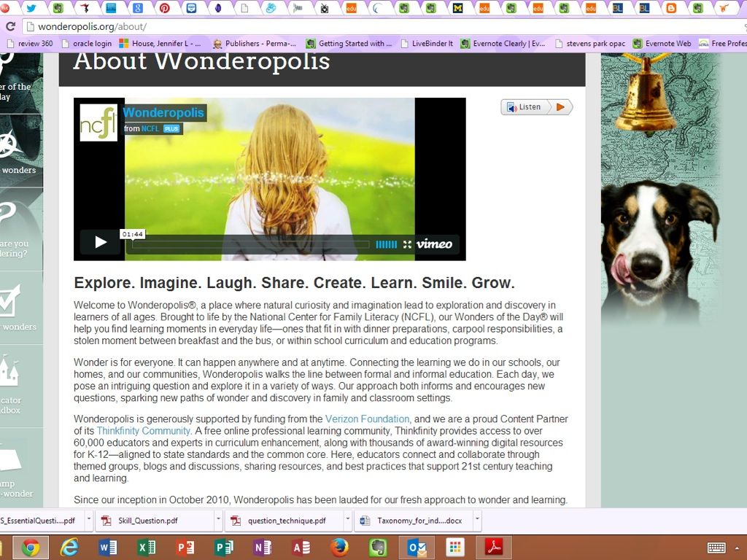Click the video progress bar
The width and height of the screenshot is (747, 560).
[x=248, y=244]
